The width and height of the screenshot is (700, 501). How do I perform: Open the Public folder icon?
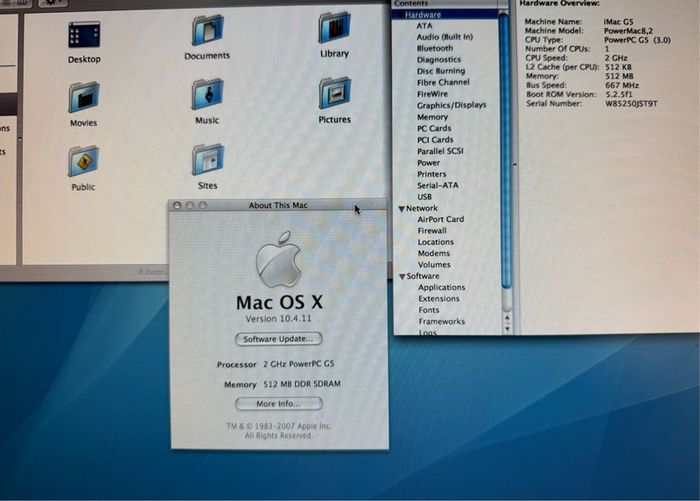pos(83,161)
